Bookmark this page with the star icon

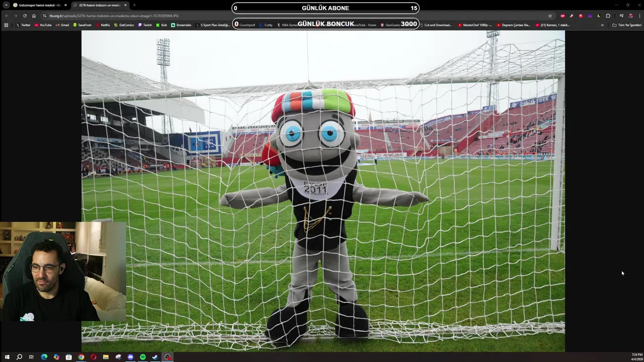tap(550, 16)
